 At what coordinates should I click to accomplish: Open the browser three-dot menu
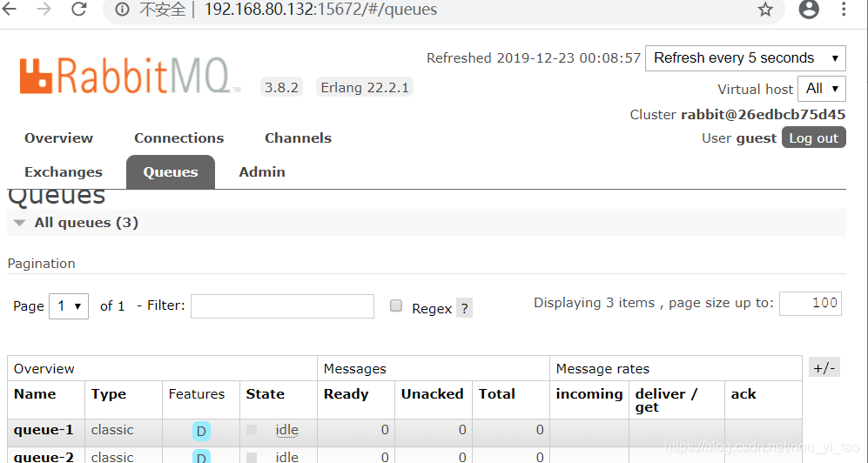[844, 9]
